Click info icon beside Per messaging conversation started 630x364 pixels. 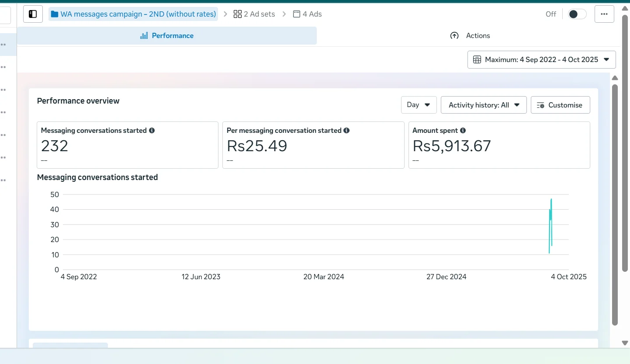pos(346,131)
